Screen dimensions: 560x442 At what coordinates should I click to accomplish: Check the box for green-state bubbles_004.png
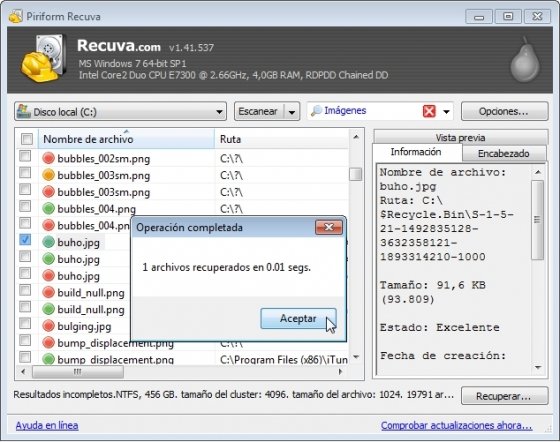pos(25,206)
